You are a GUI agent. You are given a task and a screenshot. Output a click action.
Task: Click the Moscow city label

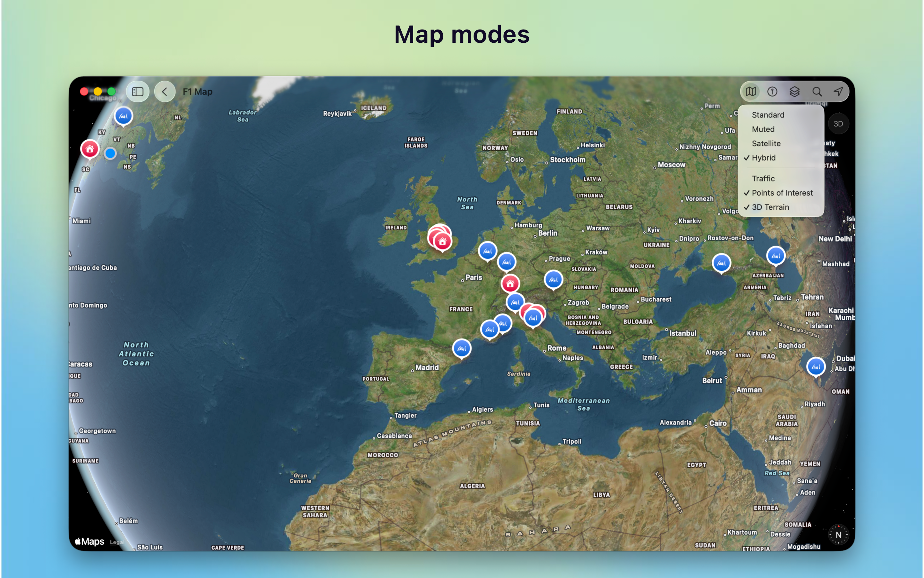tap(671, 165)
